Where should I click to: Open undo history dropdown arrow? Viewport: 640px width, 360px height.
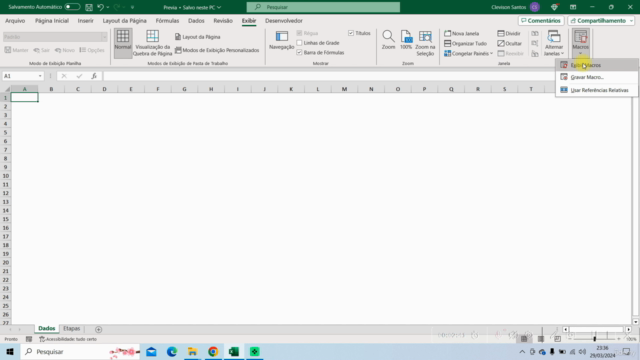(x=108, y=7)
